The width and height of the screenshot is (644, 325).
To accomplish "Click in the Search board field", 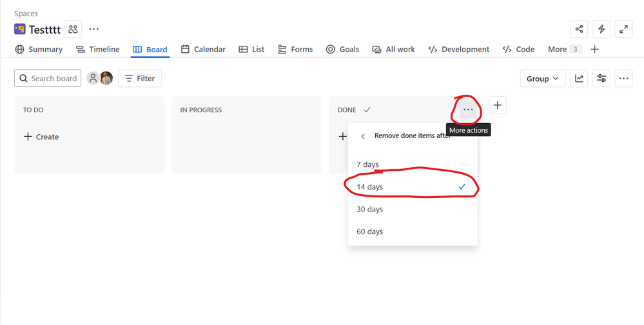I will (48, 78).
